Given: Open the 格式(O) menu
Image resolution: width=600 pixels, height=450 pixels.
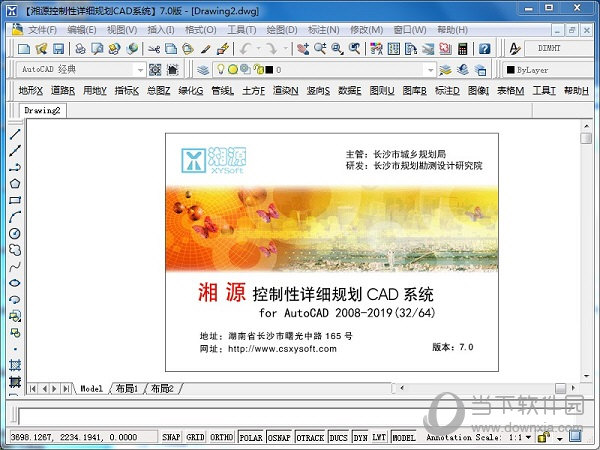Looking at the screenshot, I should pos(201,30).
